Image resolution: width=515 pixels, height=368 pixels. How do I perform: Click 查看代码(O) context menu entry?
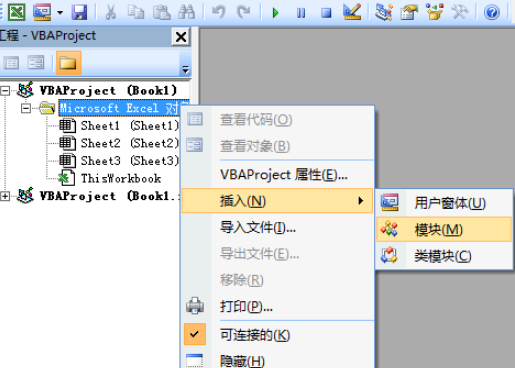click(277, 120)
